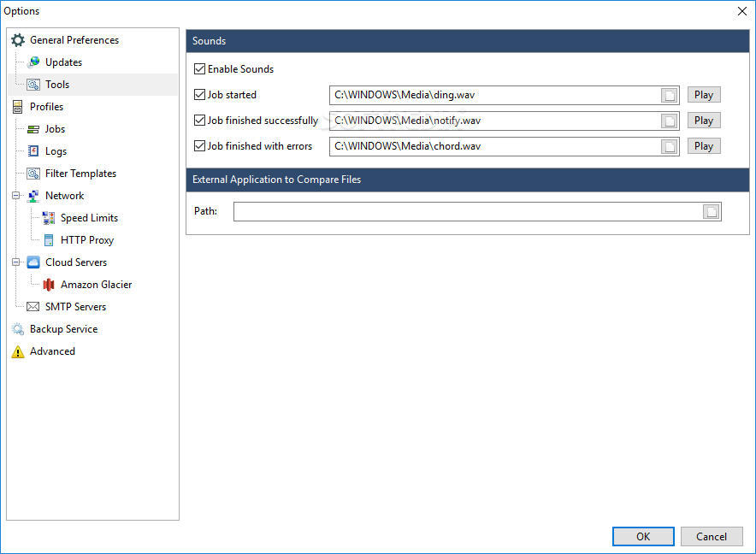This screenshot has height=554, width=756.
Task: Select Filter Templates in the tree
Action: [80, 173]
